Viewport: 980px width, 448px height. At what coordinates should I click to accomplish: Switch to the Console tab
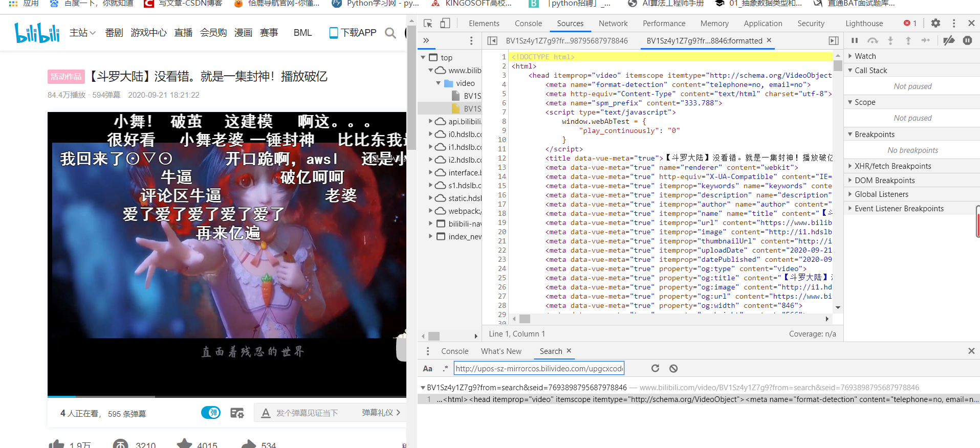click(528, 24)
